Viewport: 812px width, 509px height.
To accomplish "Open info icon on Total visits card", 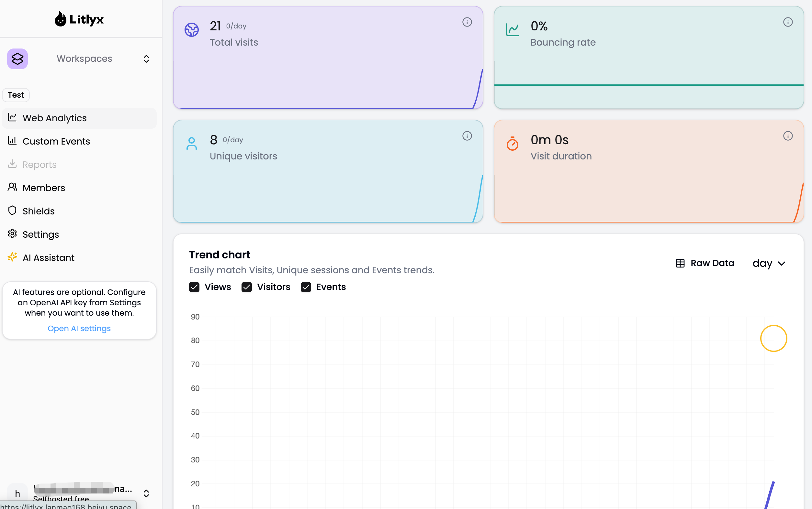I will point(467,22).
